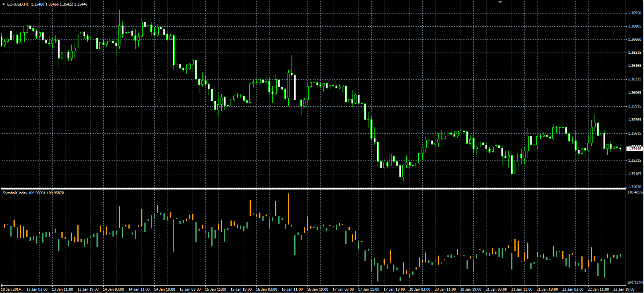The height and width of the screenshot is (293, 644).
Task: Click the 15 Jan 19:00 time label
Action: [241, 289]
